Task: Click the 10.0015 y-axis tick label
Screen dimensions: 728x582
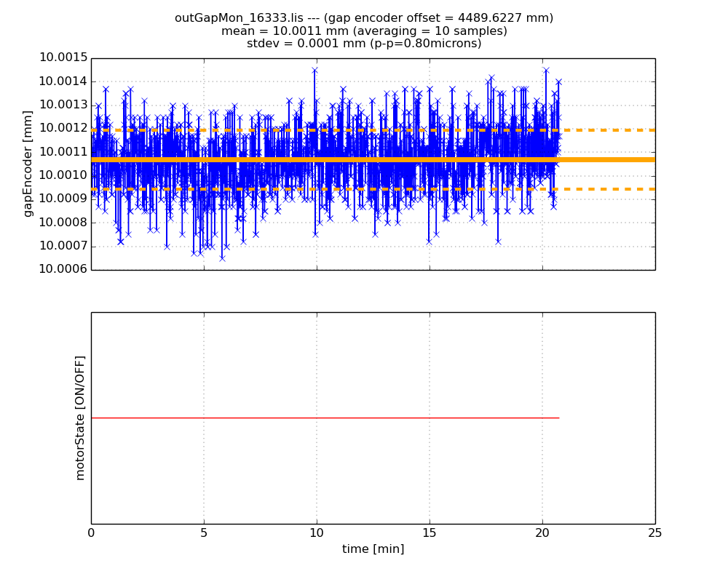Action: click(63, 57)
